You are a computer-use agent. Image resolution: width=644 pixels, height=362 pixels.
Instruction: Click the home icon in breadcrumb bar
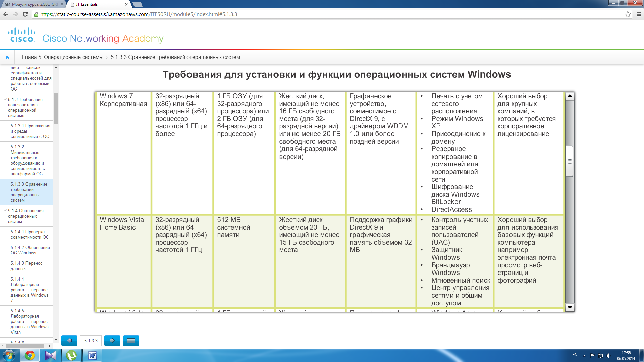click(x=7, y=57)
